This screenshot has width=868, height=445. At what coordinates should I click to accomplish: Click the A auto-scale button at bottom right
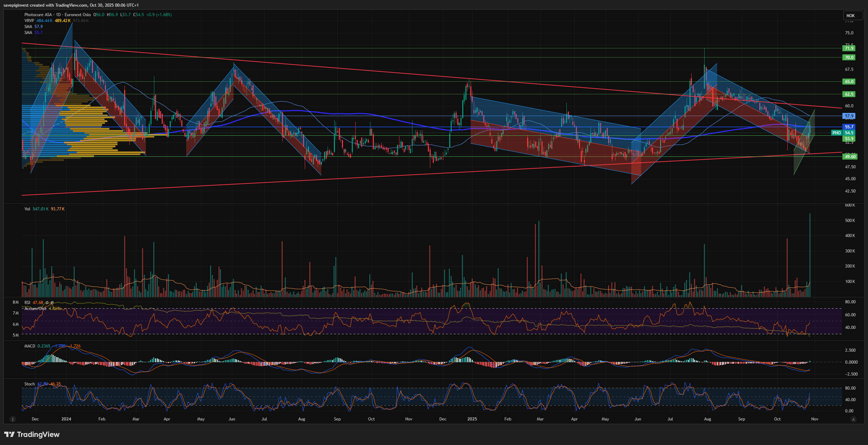coord(853,419)
